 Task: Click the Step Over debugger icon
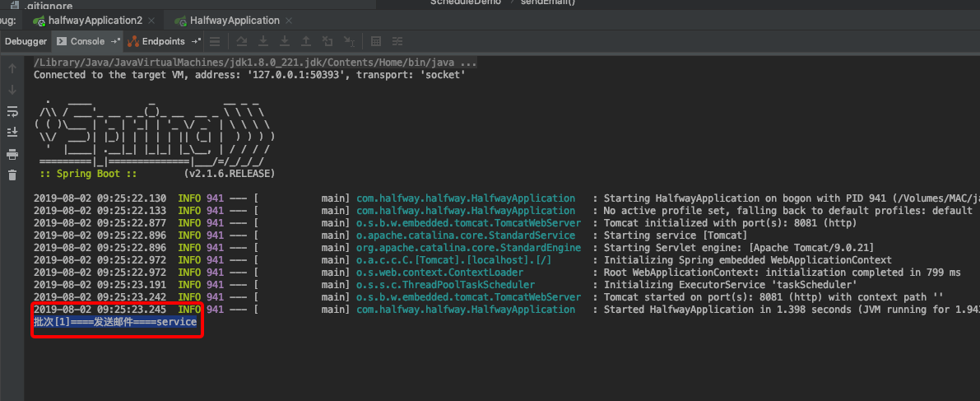(242, 41)
